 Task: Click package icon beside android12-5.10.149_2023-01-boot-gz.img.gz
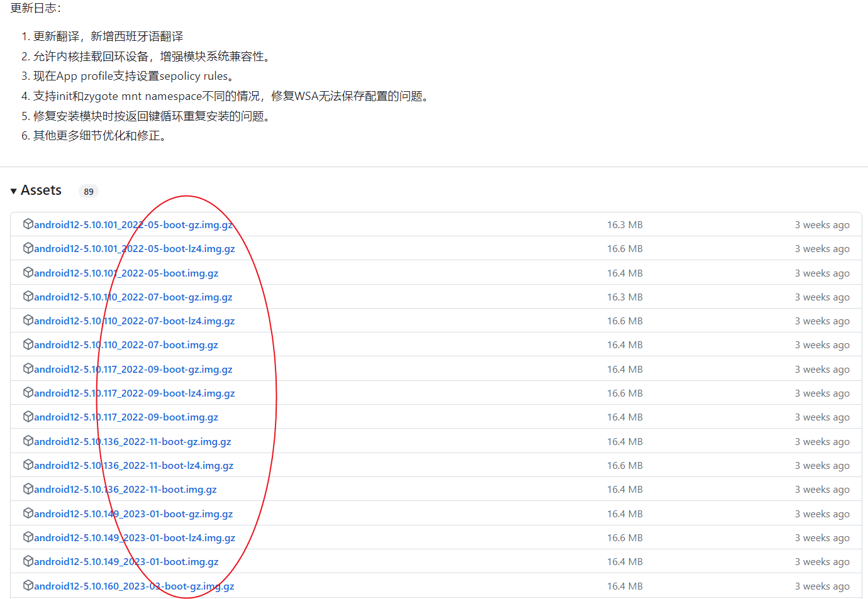(28, 514)
